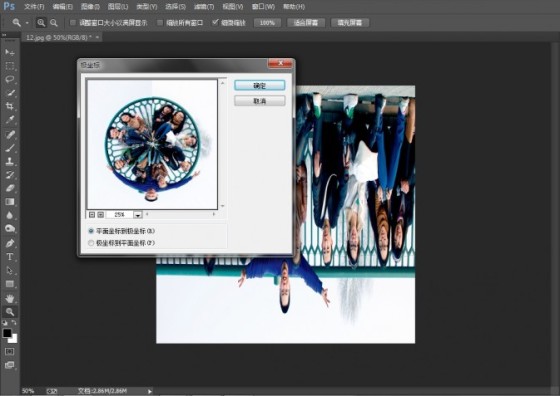Confirm the polar coordinates dialog with OK
Screen dimensions: 560x396
click(x=260, y=85)
